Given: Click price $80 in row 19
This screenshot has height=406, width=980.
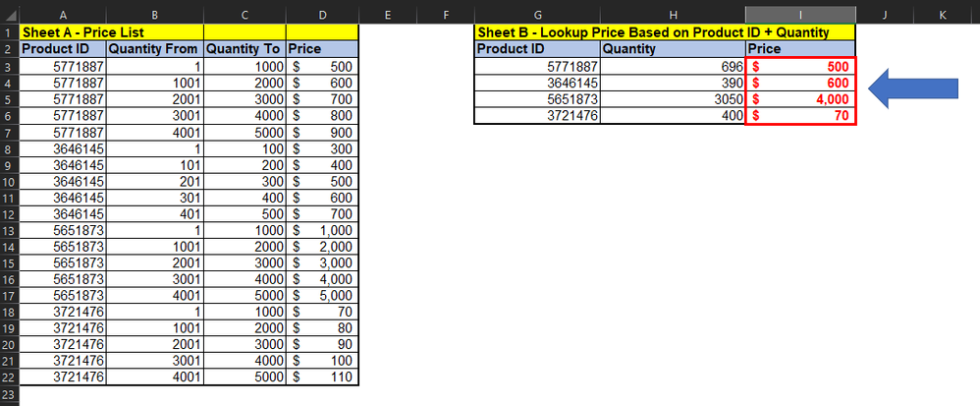Looking at the screenshot, I should [322, 328].
